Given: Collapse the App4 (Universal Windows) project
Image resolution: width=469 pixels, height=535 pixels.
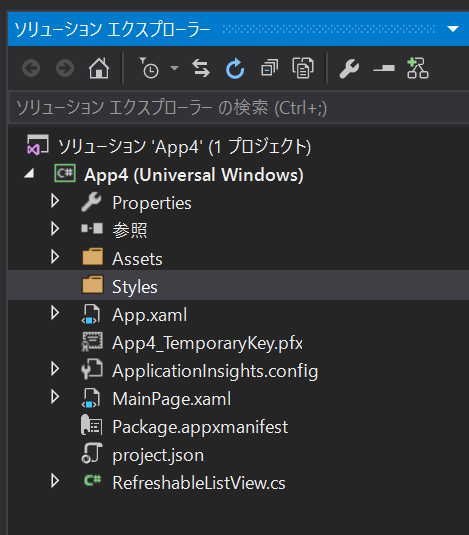Looking at the screenshot, I should pos(30,174).
